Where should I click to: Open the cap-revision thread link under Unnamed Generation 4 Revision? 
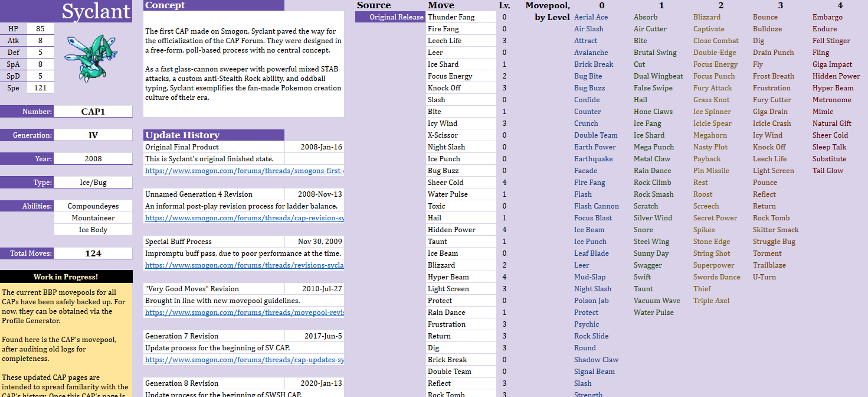244,218
